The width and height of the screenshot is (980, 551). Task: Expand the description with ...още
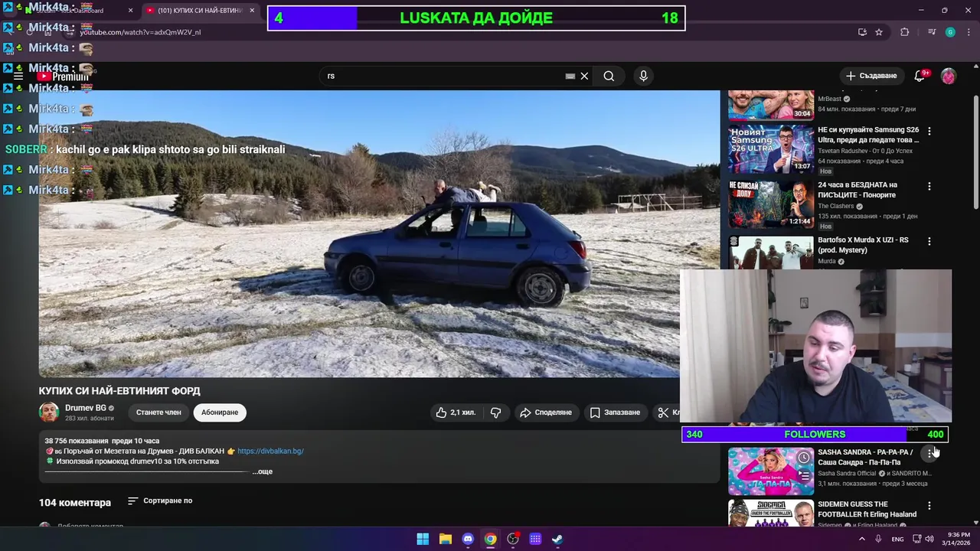pos(263,471)
